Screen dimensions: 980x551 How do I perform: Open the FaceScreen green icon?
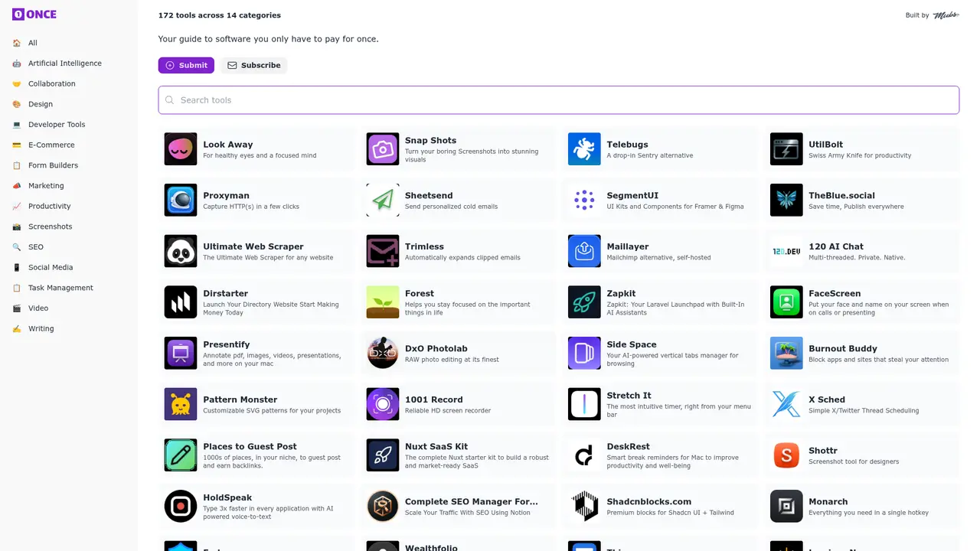(786, 302)
